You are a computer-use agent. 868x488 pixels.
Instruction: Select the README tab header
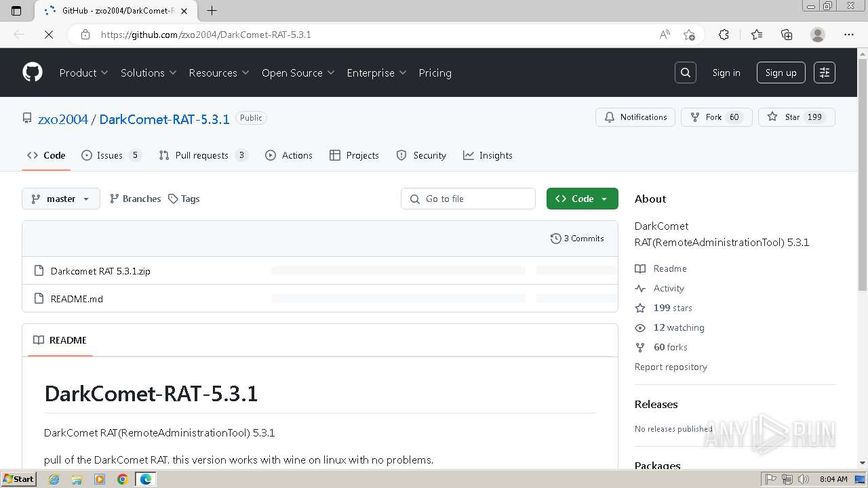tap(60, 340)
